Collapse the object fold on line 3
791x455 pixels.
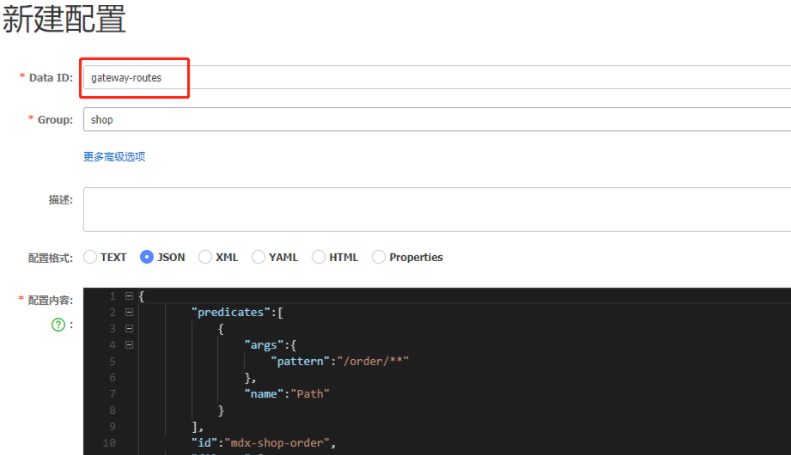click(129, 328)
